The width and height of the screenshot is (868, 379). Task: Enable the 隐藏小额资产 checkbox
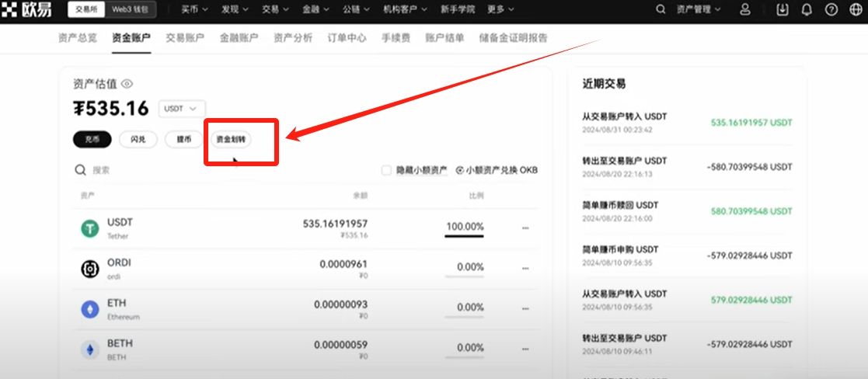[386, 170]
